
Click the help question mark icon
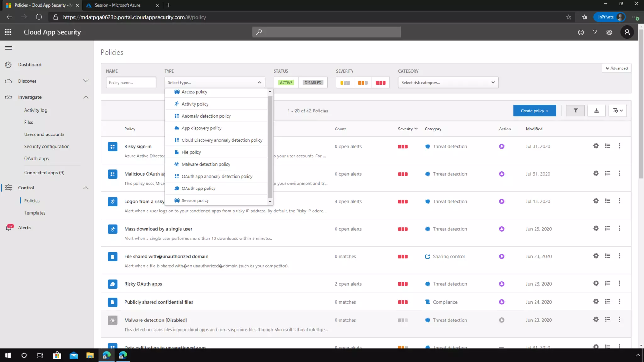coord(595,32)
